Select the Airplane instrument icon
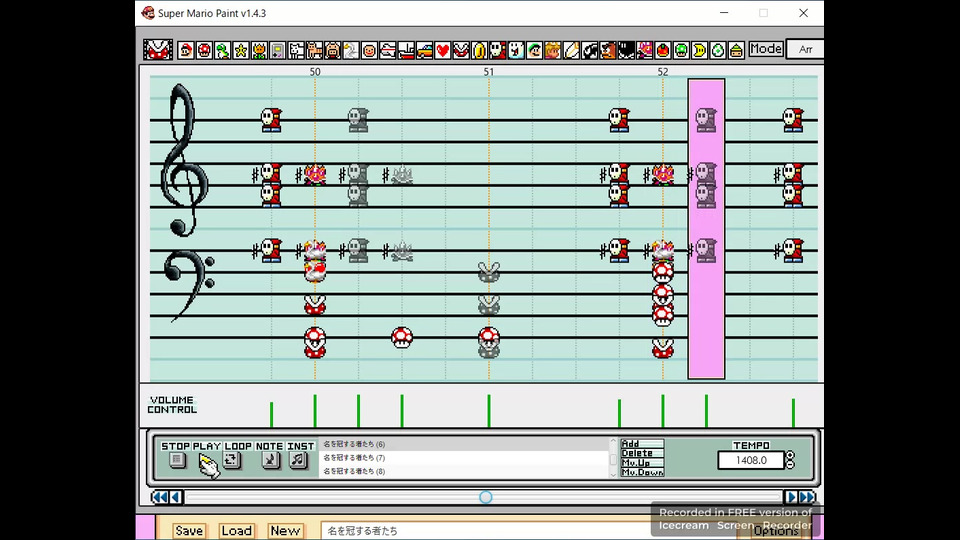Screen dimensions: 960x540 coord(388,50)
